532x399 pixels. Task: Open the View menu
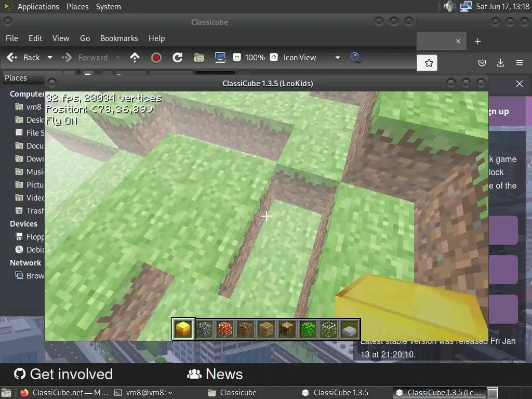tap(61, 38)
